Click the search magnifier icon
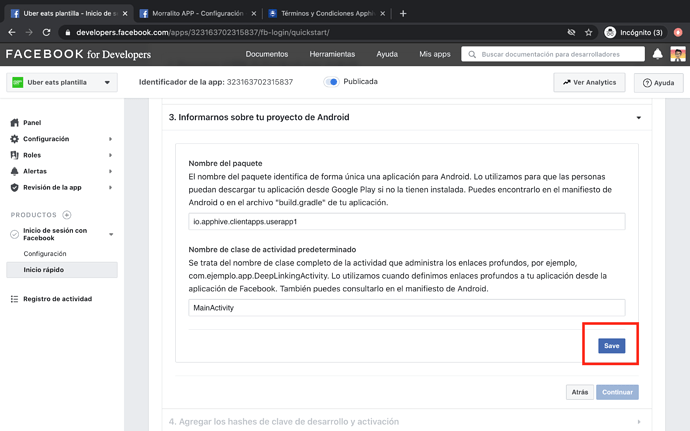The image size is (690, 431). click(472, 54)
